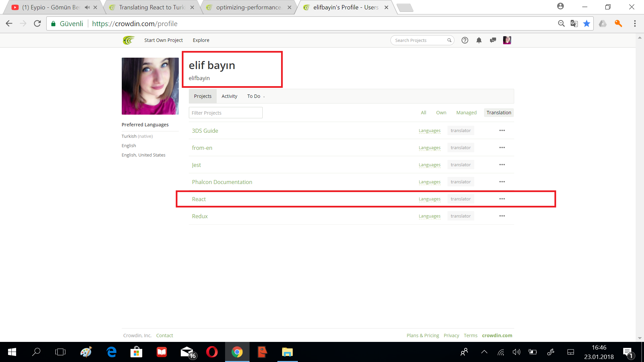Open more options for Jest

[x=502, y=165]
